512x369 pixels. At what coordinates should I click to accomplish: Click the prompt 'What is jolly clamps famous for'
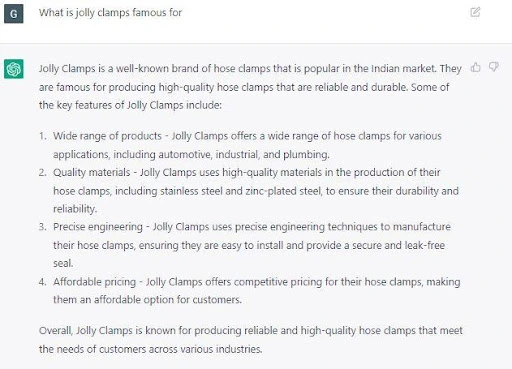(x=110, y=13)
